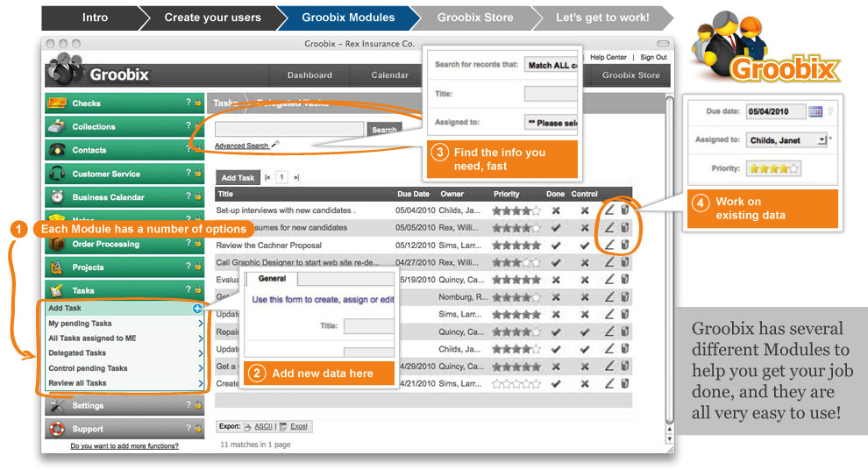The width and height of the screenshot is (868, 470).
Task: Go to the 'Let's get to work!' step
Action: [602, 18]
